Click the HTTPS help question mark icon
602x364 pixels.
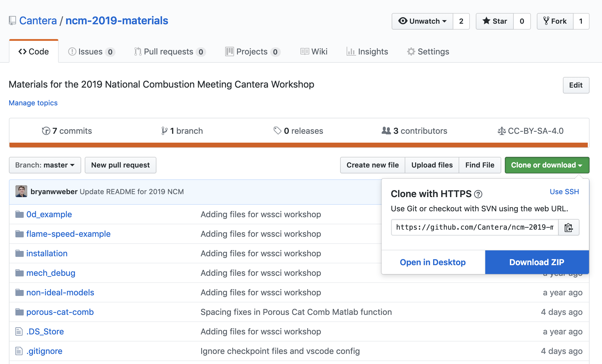(478, 194)
